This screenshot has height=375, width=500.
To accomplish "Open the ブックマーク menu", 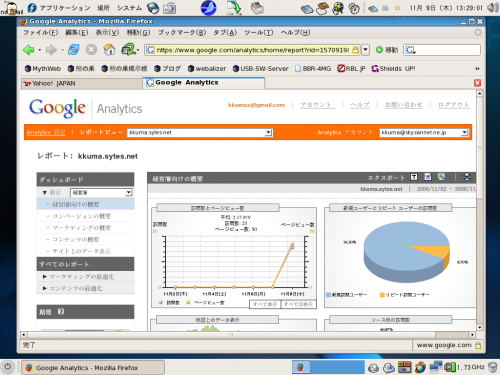I will [182, 32].
